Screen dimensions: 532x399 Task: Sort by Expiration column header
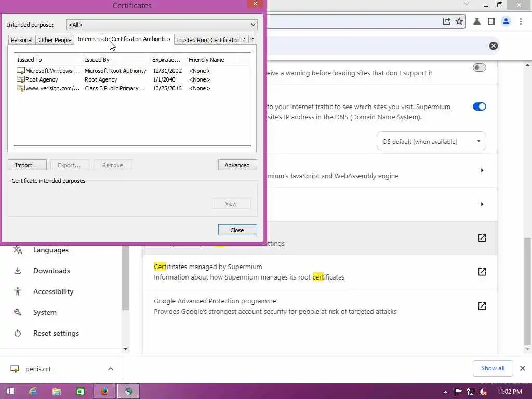coord(168,60)
